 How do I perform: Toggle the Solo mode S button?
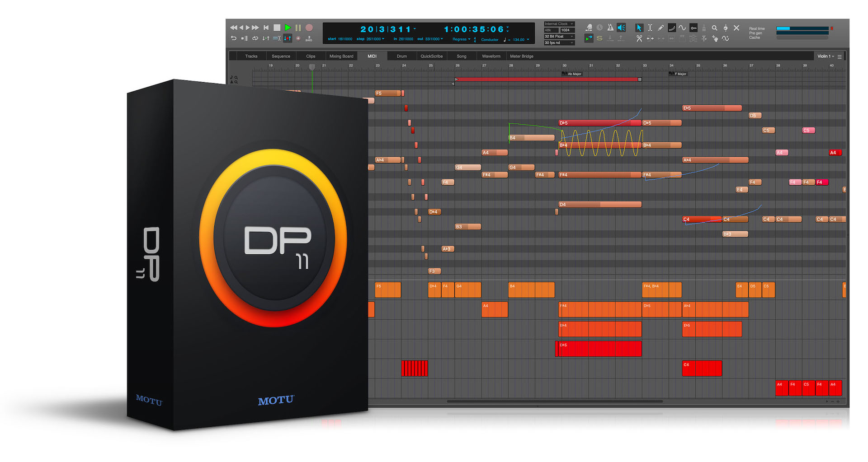point(599,39)
